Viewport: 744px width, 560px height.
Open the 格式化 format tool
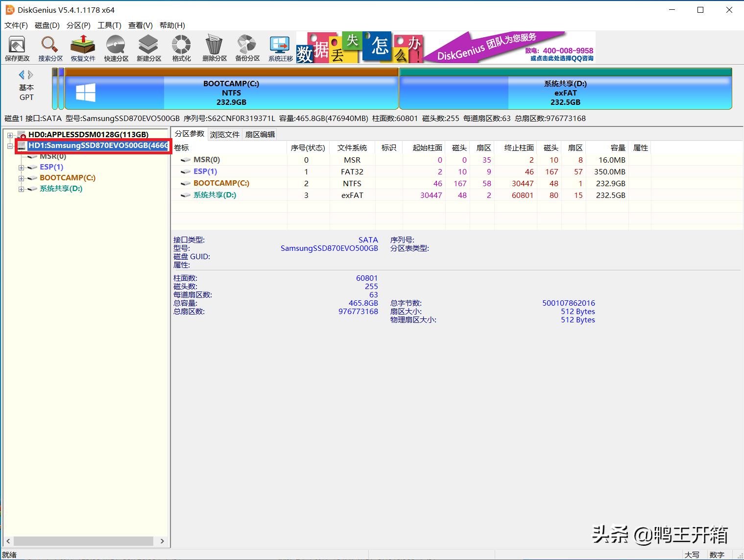(181, 48)
